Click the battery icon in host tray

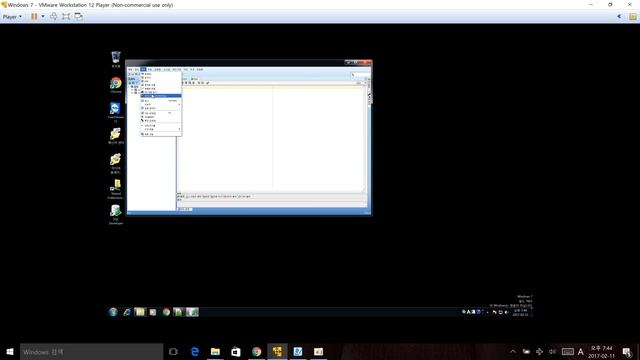[x=527, y=351]
